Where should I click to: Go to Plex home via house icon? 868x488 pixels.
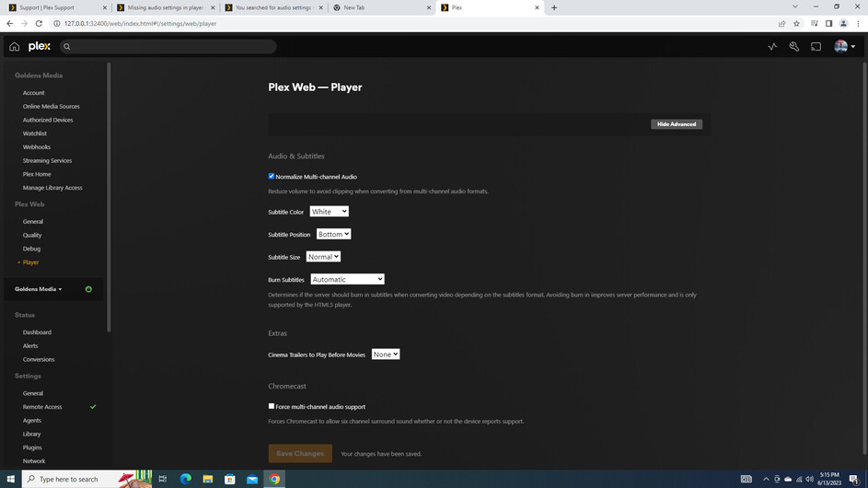15,47
